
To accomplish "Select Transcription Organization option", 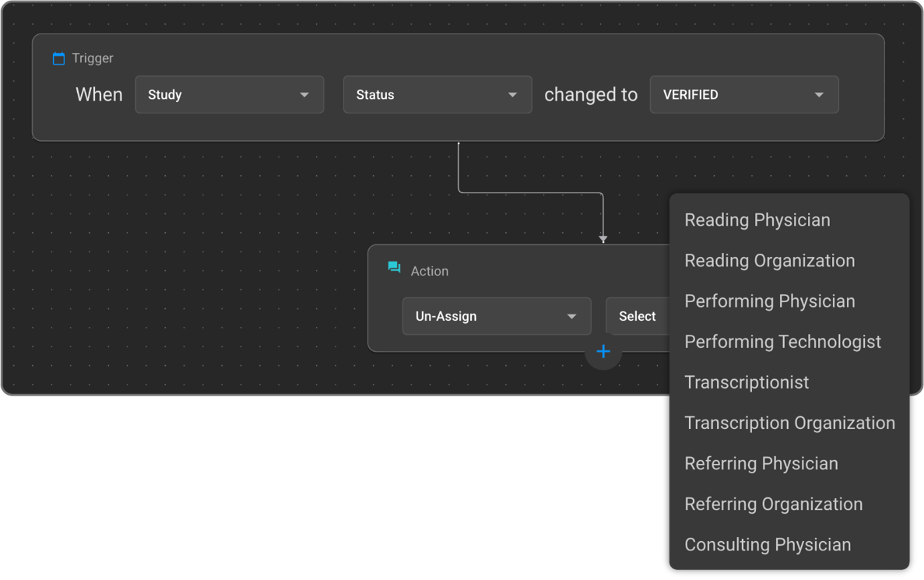I will point(789,423).
